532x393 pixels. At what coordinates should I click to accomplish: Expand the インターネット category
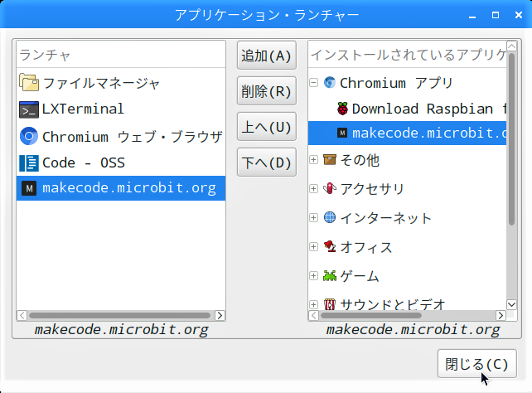[x=314, y=217]
